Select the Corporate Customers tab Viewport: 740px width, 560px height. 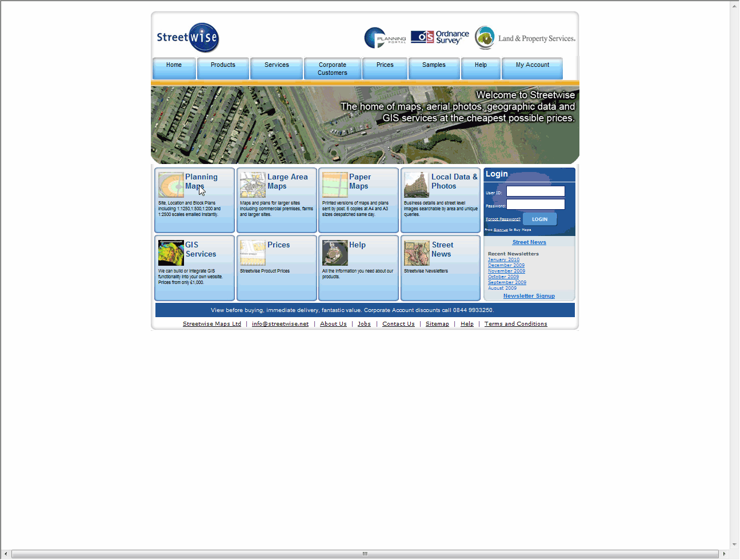pos(333,69)
